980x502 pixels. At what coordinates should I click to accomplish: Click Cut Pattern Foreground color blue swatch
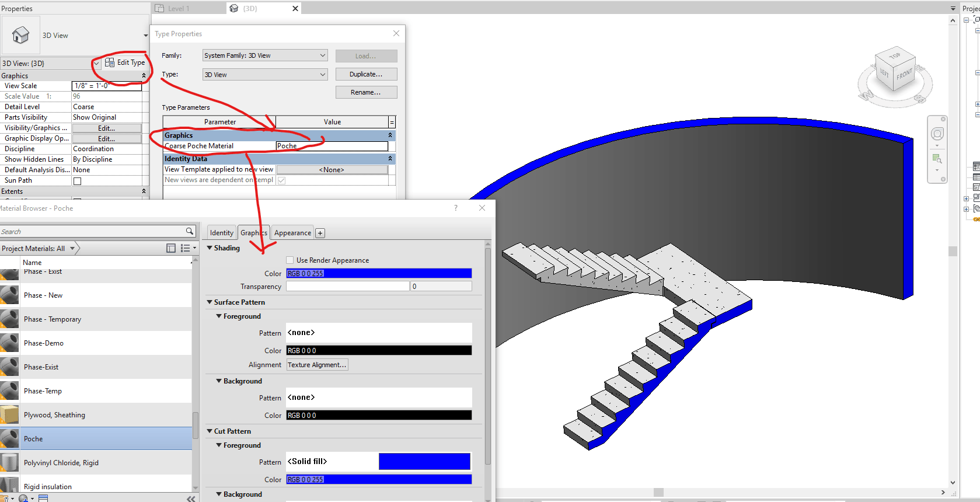pos(379,479)
